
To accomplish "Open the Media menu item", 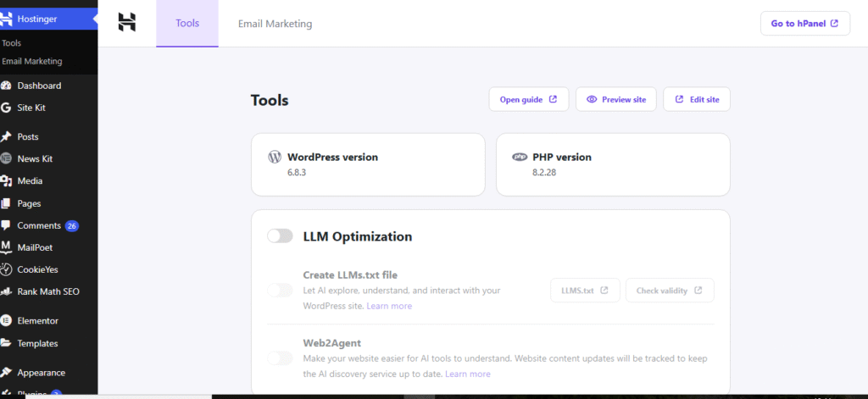I will coord(48,181).
